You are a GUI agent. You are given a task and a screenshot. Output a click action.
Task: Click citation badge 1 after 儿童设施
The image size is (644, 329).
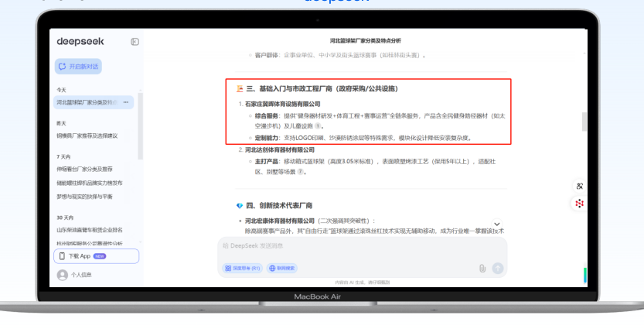319,125
